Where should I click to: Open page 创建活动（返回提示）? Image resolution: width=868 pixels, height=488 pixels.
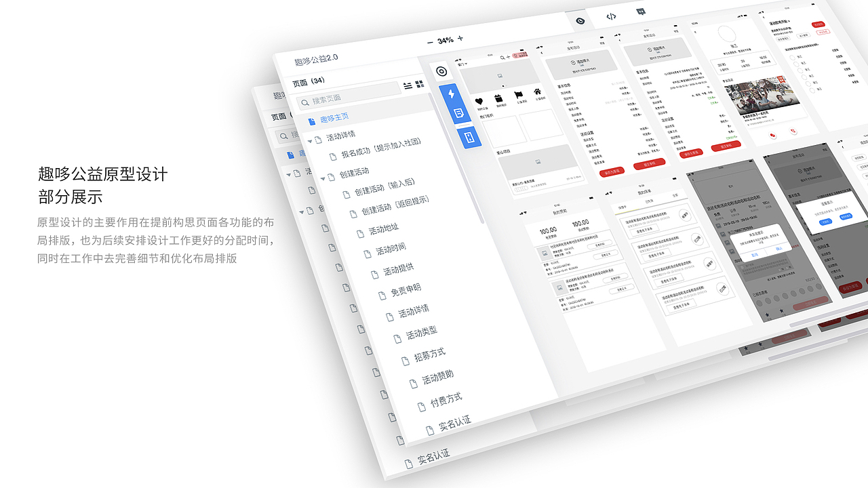(x=396, y=207)
